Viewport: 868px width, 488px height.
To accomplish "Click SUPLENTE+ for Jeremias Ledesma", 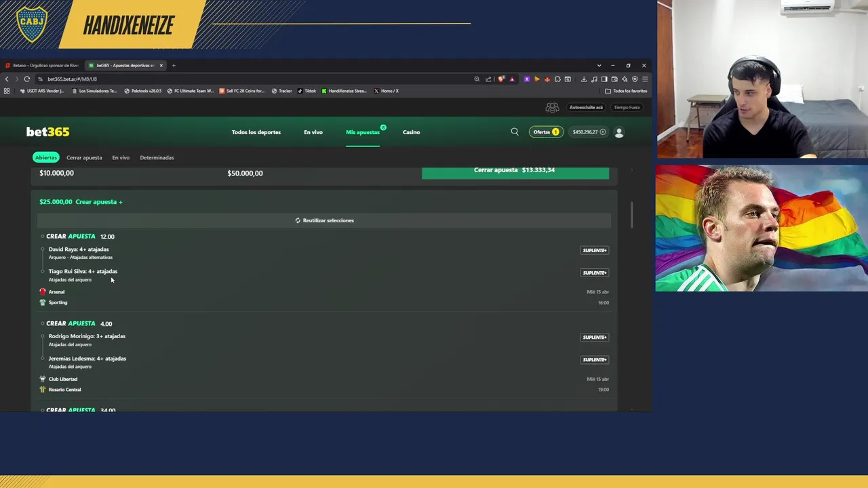I will (595, 359).
